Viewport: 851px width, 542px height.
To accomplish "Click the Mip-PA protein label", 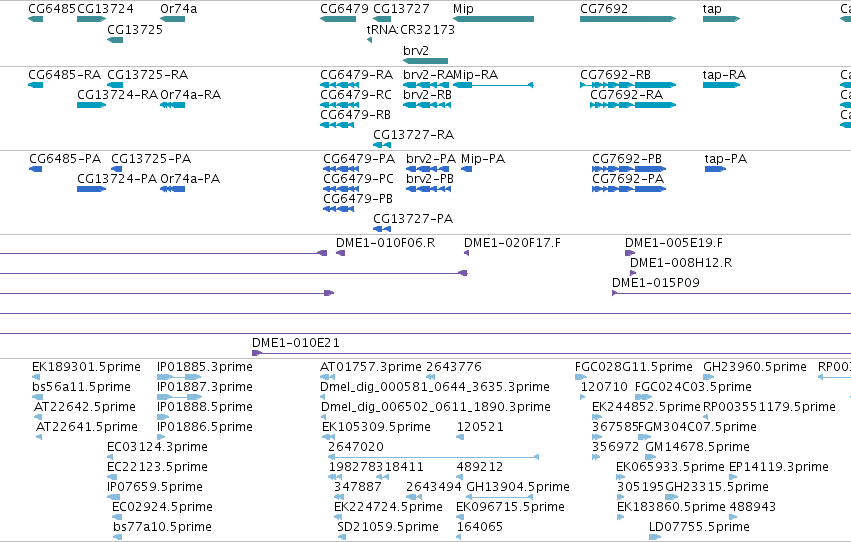I will [483, 159].
